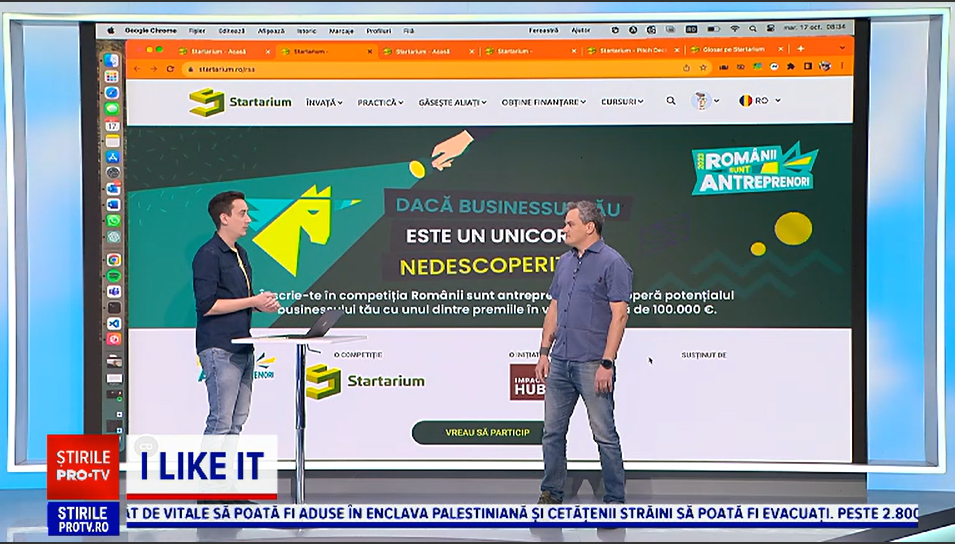The image size is (955, 544).
Task: Open Visual Studio Code in Dock
Action: [x=114, y=323]
